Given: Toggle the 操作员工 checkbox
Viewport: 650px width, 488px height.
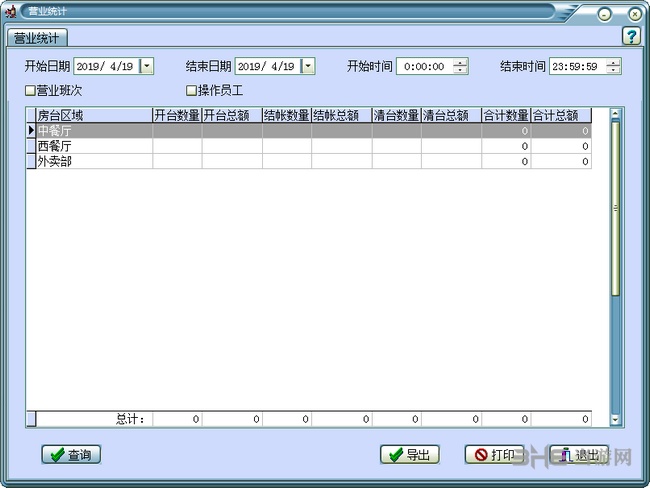Looking at the screenshot, I should [x=191, y=91].
